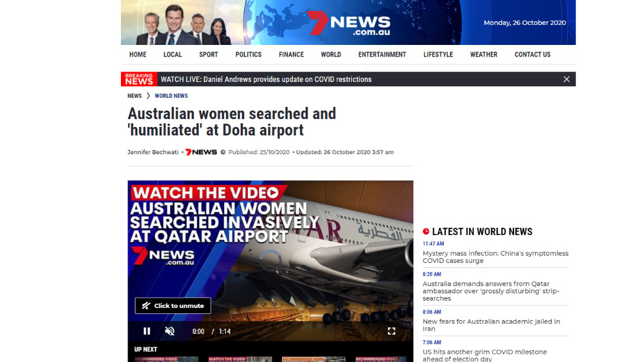
Task: Click the 7:06 AM timestamp
Action: coord(431,343)
